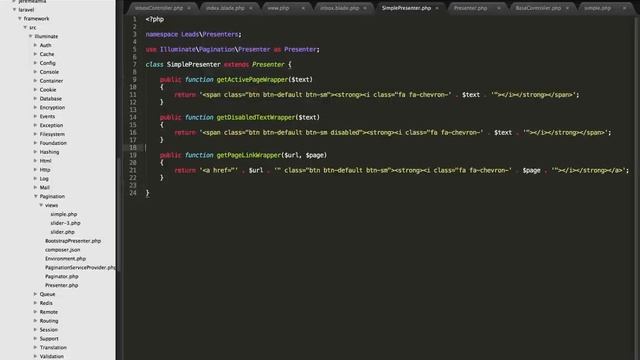
Task: Select the Log folder label
Action: (44, 179)
